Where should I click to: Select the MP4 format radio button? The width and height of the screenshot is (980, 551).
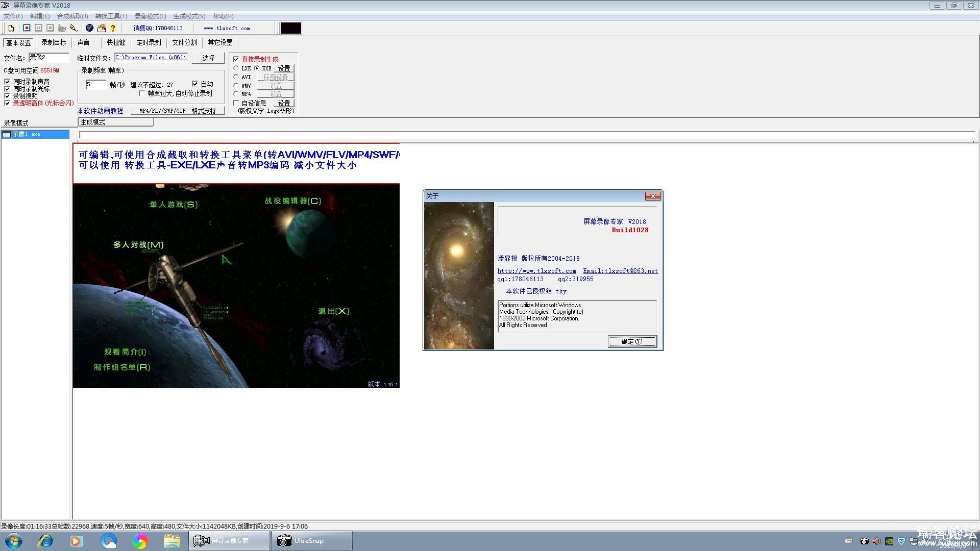(x=236, y=94)
